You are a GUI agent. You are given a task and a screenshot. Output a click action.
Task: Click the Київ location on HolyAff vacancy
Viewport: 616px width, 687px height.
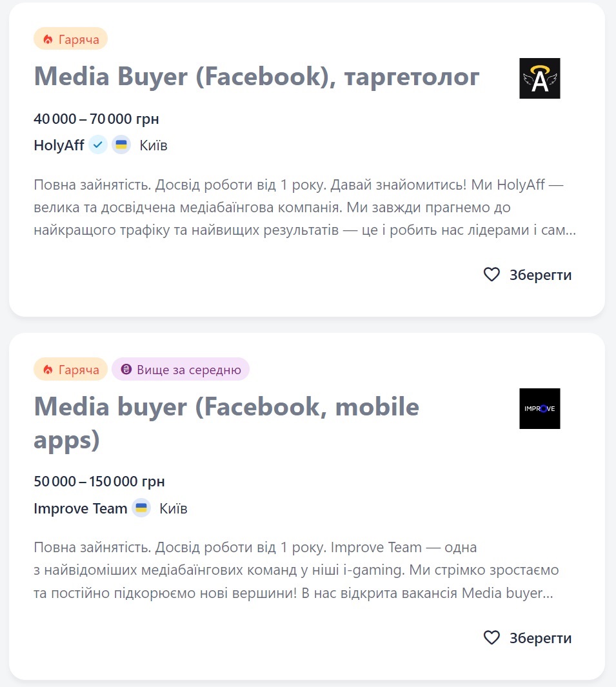(154, 145)
